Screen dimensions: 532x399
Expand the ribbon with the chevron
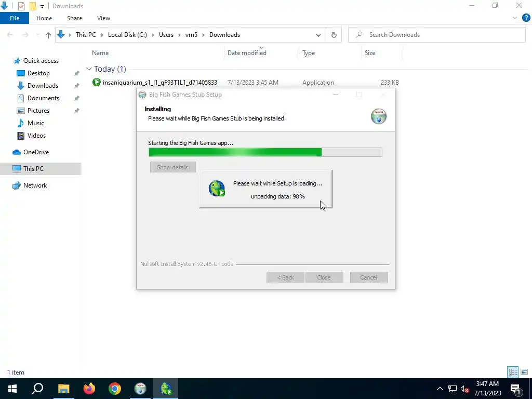click(515, 18)
